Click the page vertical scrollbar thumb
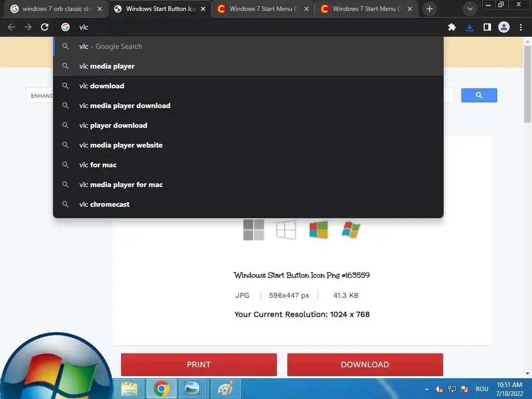The image size is (532, 399). (x=527, y=84)
